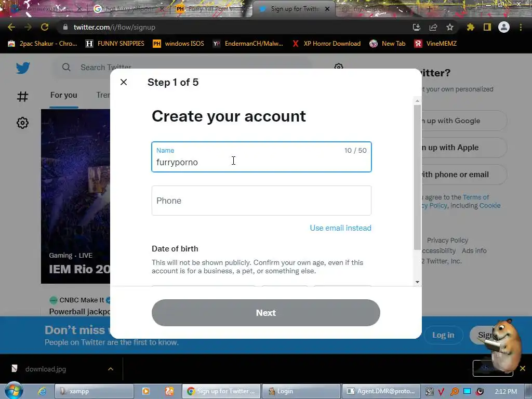Click Sign up with Google button
532x399 pixels.
click(x=464, y=121)
